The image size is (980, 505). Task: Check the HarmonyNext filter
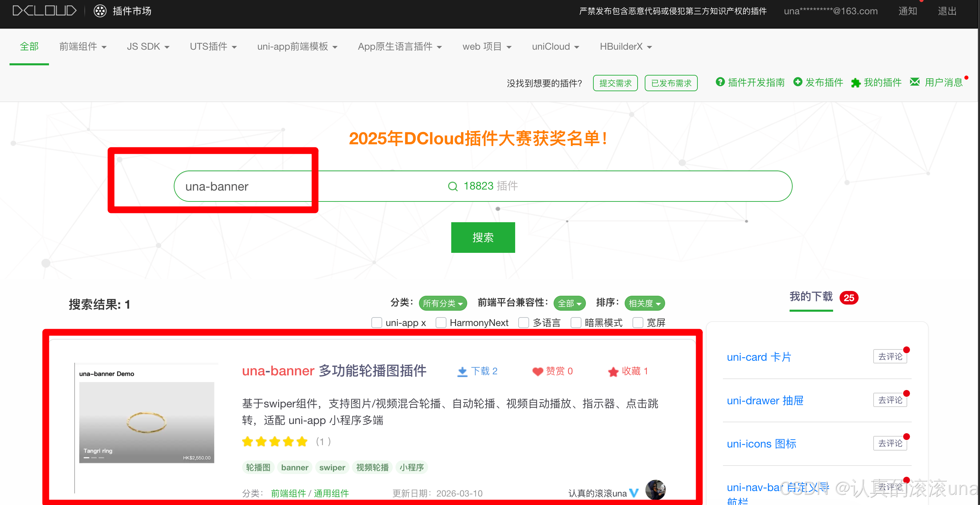click(x=441, y=323)
